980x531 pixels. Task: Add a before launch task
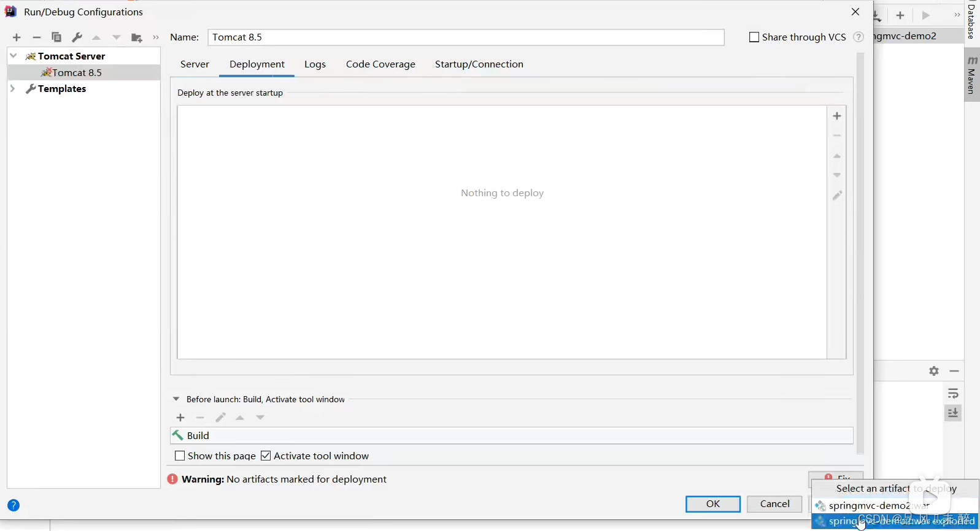(x=180, y=418)
